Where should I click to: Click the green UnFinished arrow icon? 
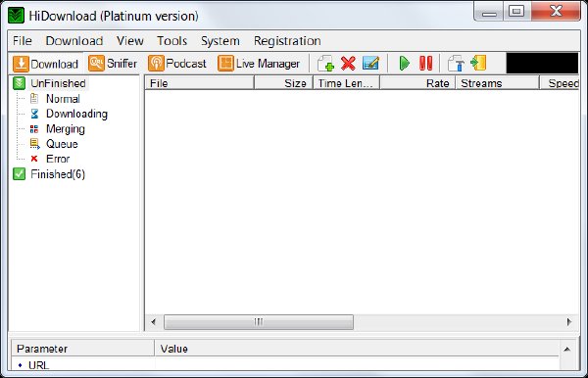tap(20, 83)
